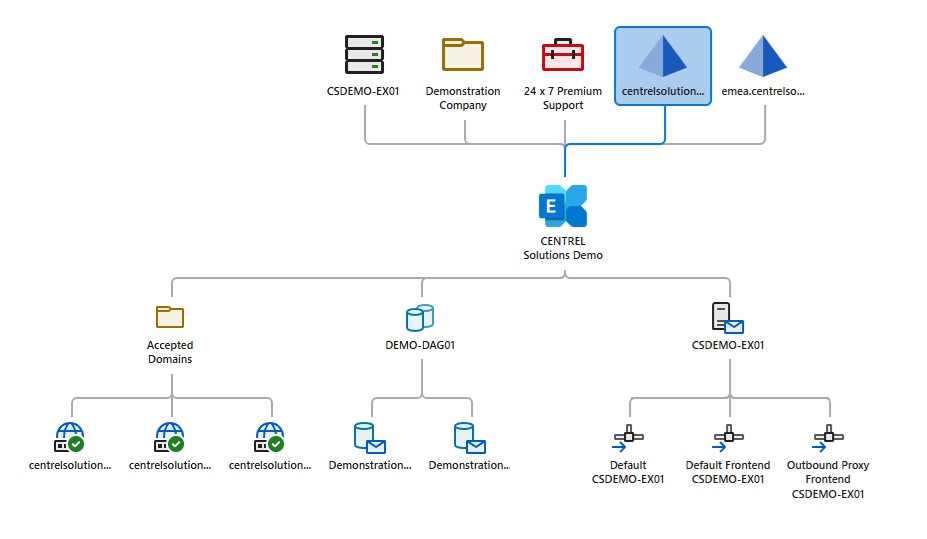Select the right mailbox database icon under DEMO-DAG01

[470, 438]
